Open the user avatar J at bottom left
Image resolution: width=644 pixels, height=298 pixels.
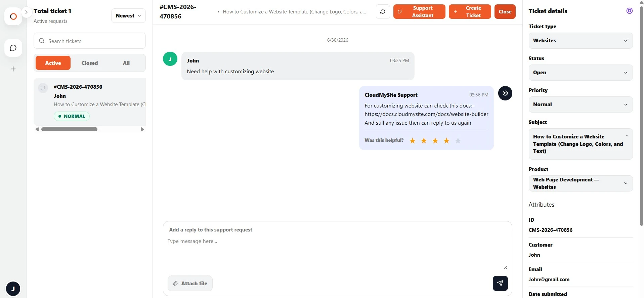(13, 289)
